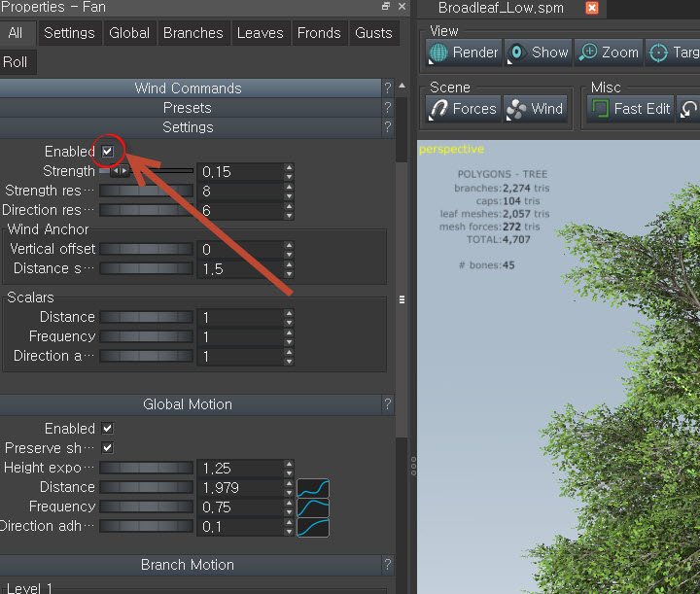
Task: Click the Direction adherence field 0.1
Action: tap(240, 527)
